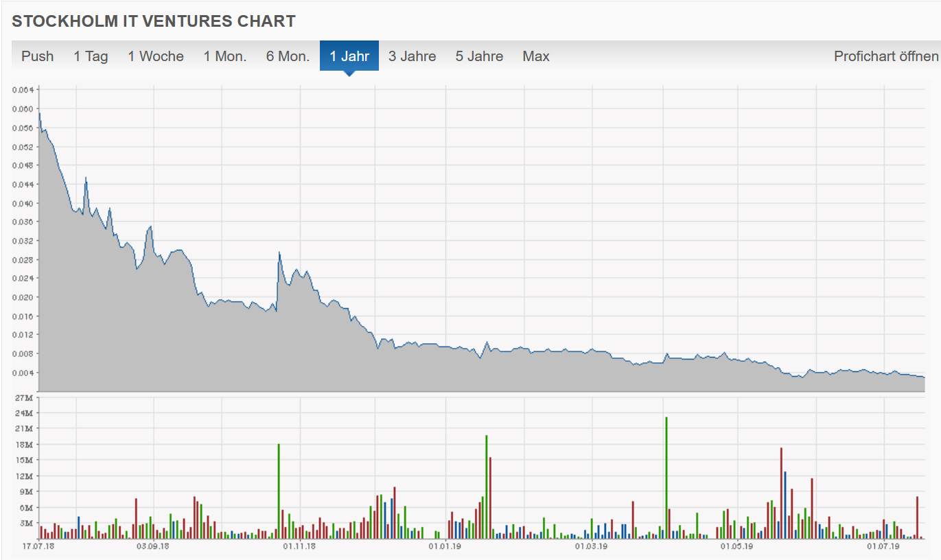This screenshot has height=560, width=941.
Task: Click the 0.040 price axis label
Action: click(23, 203)
